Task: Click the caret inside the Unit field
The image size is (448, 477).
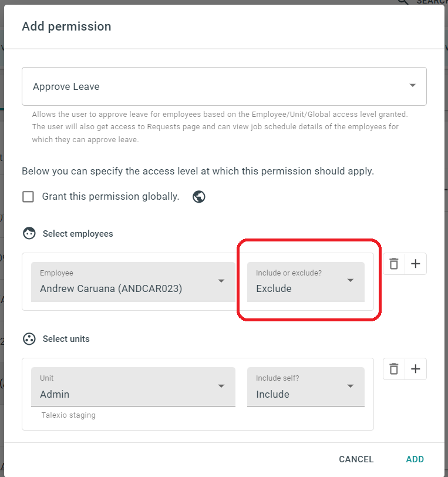Action: point(221,386)
